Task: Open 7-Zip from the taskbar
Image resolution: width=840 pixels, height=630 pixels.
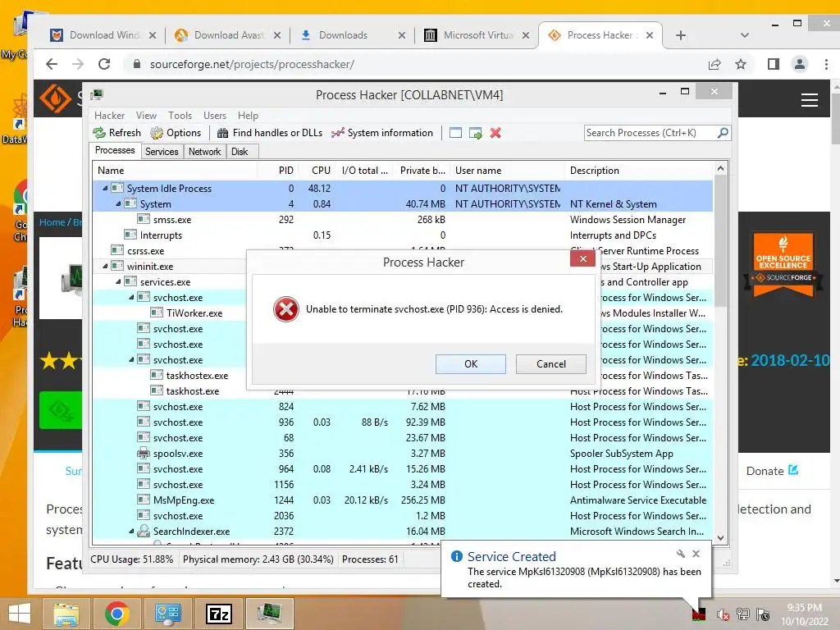Action: pyautogui.click(x=219, y=614)
